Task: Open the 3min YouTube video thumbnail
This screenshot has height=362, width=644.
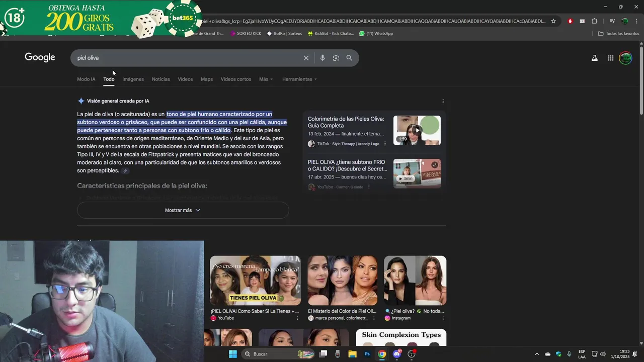Action: 417,173
